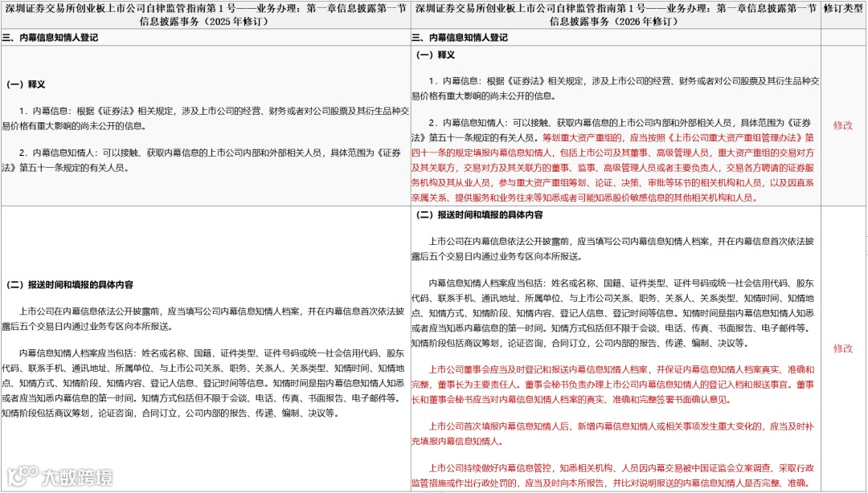This screenshot has height=493, width=868.
Task: Select the （一）释义 heading in 2025 column
Action: [x=26, y=84]
